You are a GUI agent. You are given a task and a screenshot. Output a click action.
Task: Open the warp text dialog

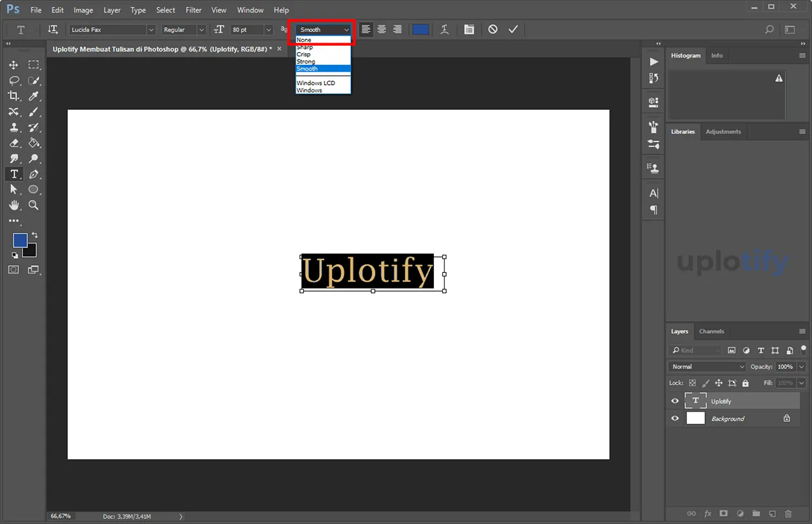(445, 30)
